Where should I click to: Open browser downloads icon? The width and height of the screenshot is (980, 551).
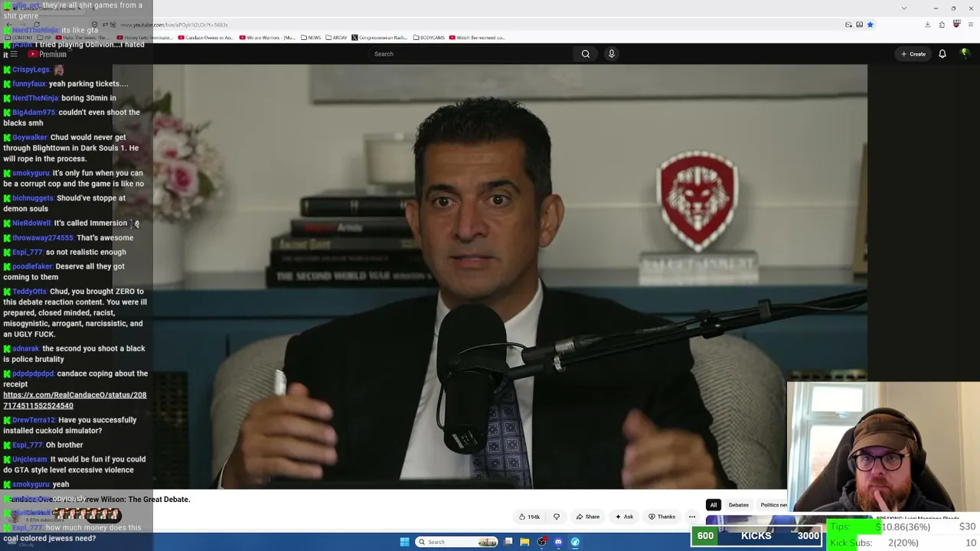(927, 24)
